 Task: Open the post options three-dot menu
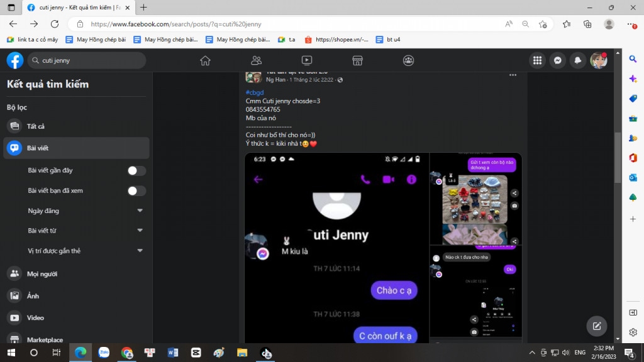pos(513,75)
